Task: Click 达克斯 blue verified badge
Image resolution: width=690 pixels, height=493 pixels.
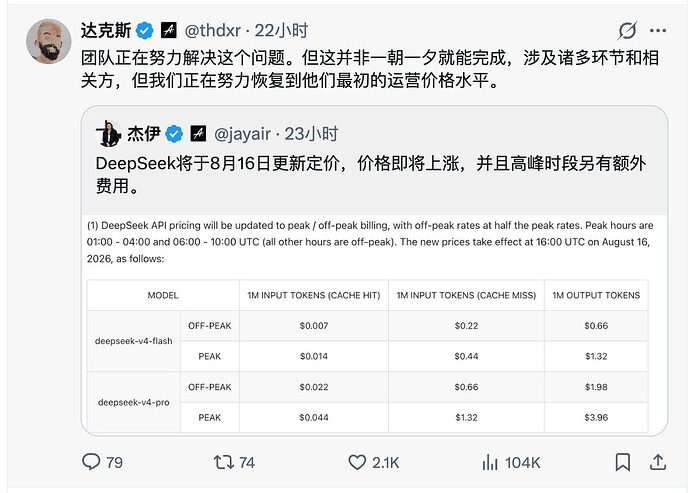Action: (x=144, y=30)
